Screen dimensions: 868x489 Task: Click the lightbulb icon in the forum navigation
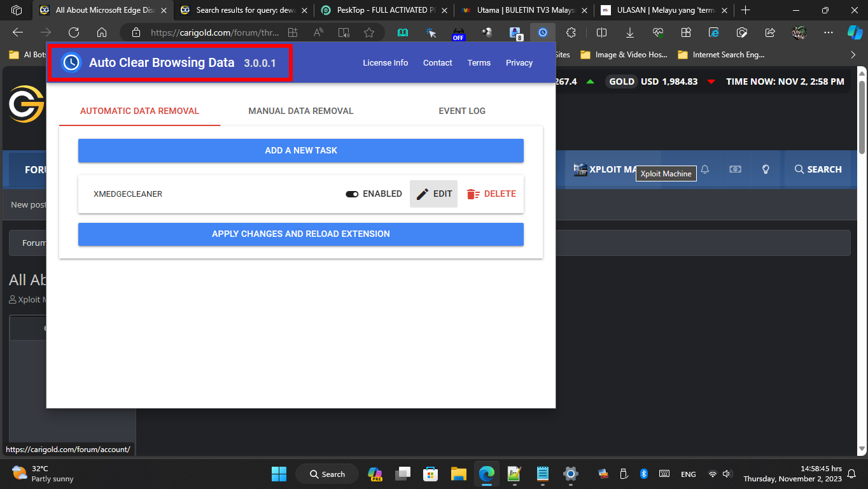point(766,169)
